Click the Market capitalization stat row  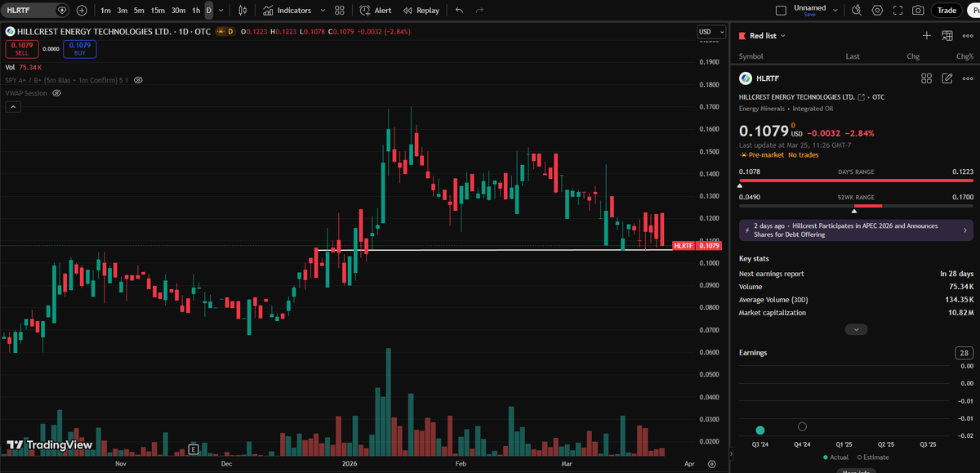(856, 313)
